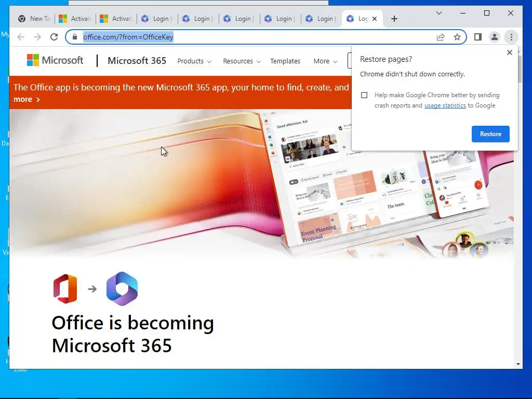
Task: Open the Chrome side panel icon
Action: click(x=478, y=37)
